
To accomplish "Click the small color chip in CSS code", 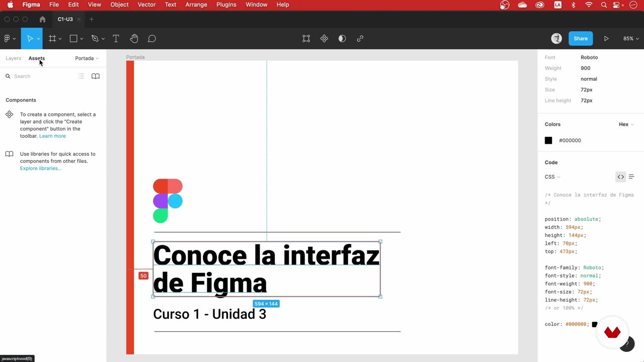I will [x=594, y=324].
